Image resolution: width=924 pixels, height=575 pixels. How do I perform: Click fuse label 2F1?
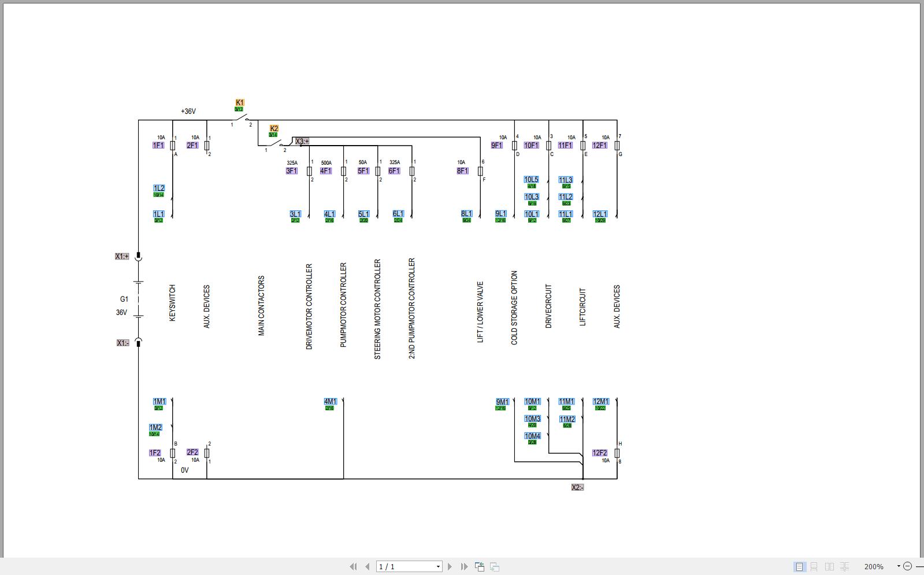192,146
